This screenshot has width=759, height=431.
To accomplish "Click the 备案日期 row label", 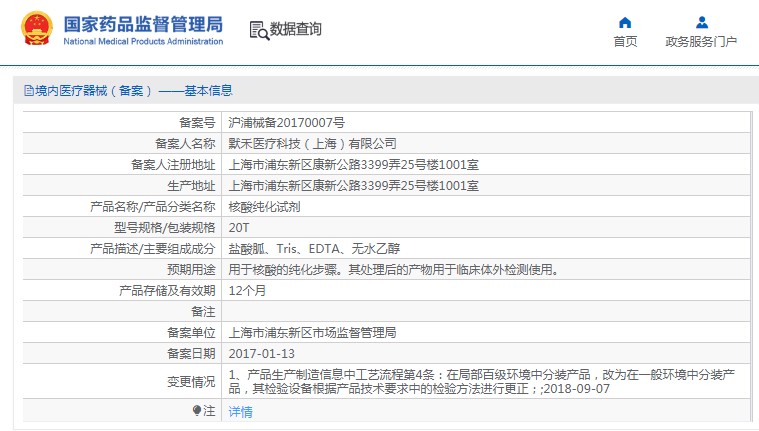I will point(191,354).
